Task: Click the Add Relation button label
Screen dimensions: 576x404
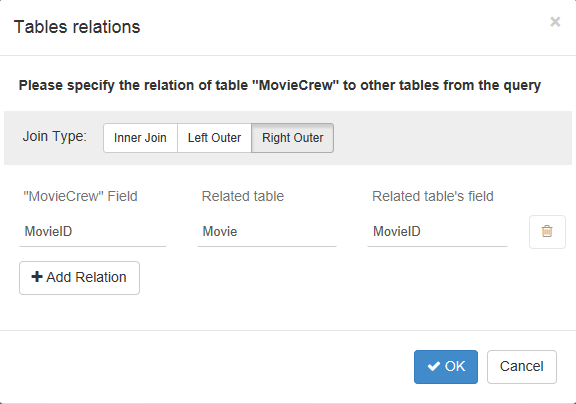Action: (x=86, y=277)
